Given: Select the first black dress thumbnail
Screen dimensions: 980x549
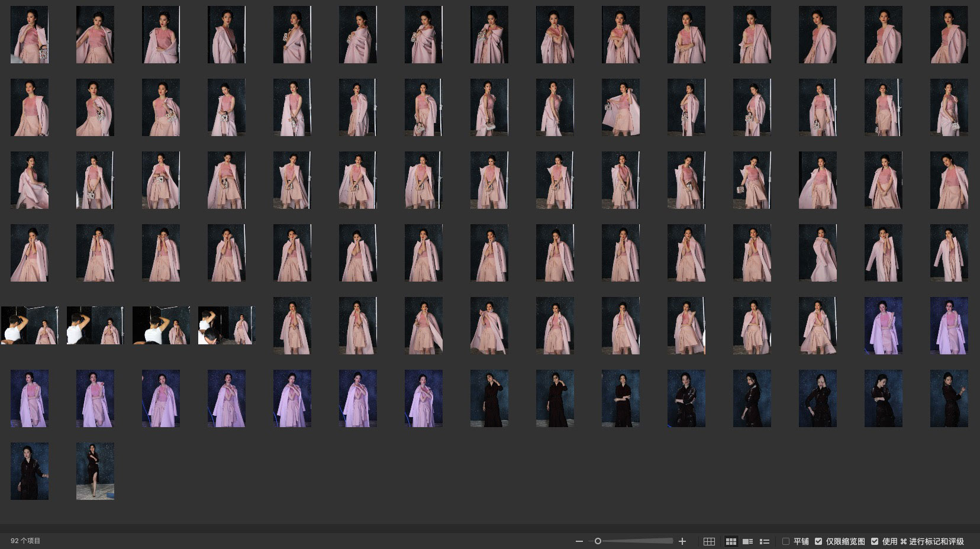Looking at the screenshot, I should point(489,398).
